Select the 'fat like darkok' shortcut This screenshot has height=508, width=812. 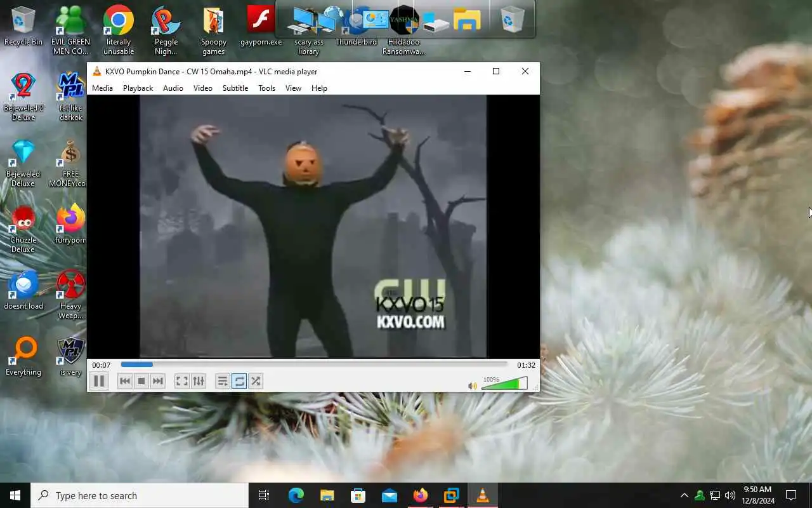[x=70, y=97]
